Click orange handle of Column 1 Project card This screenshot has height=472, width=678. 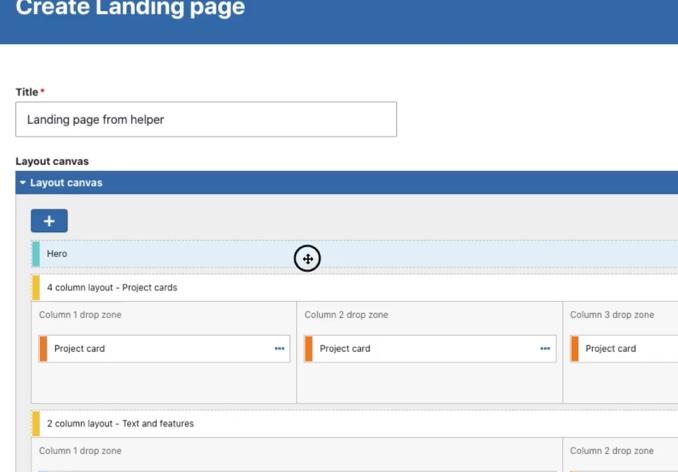pos(43,349)
